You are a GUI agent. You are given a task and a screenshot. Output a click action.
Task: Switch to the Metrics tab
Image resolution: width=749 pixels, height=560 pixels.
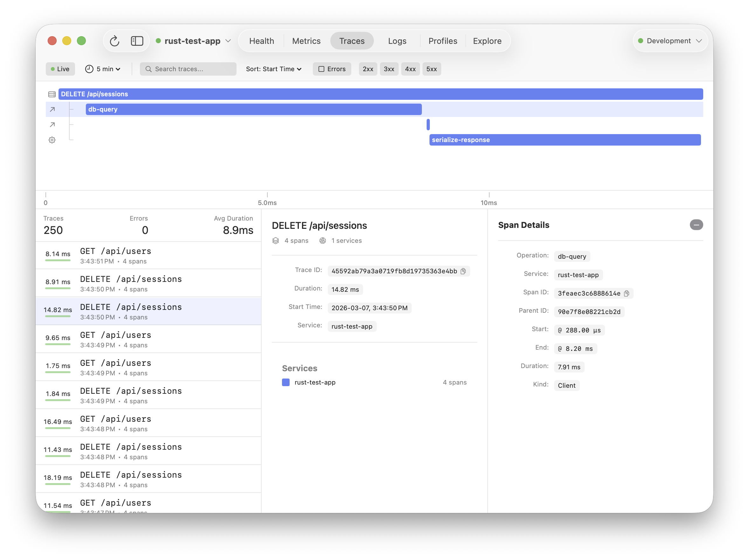[x=306, y=41]
